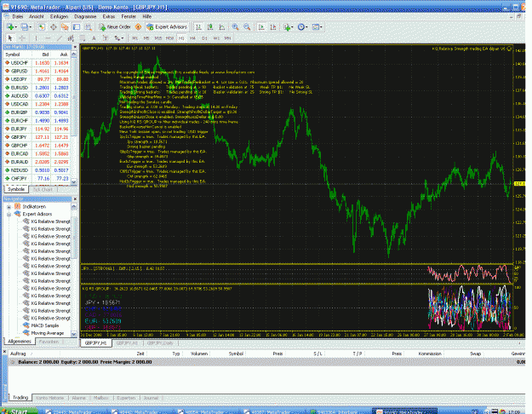The height and width of the screenshot is (414, 532).
Task: Open the Diagramme menu
Action: pyautogui.click(x=85, y=16)
